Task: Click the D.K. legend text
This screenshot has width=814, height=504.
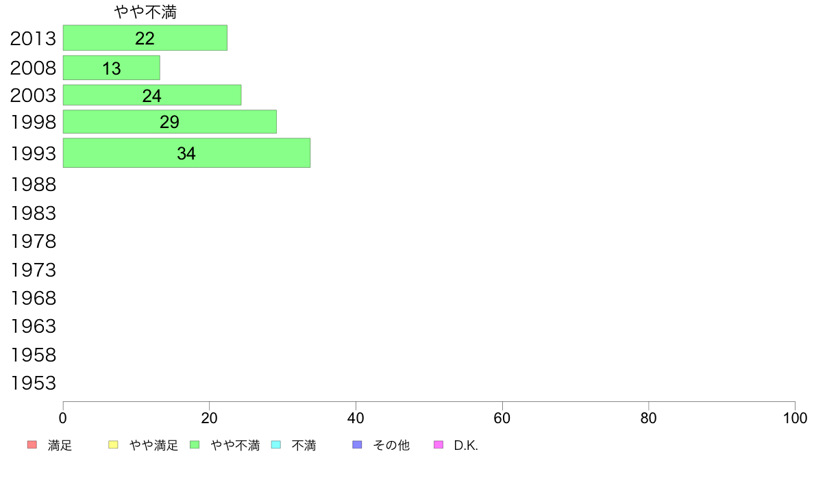Action: tap(466, 445)
